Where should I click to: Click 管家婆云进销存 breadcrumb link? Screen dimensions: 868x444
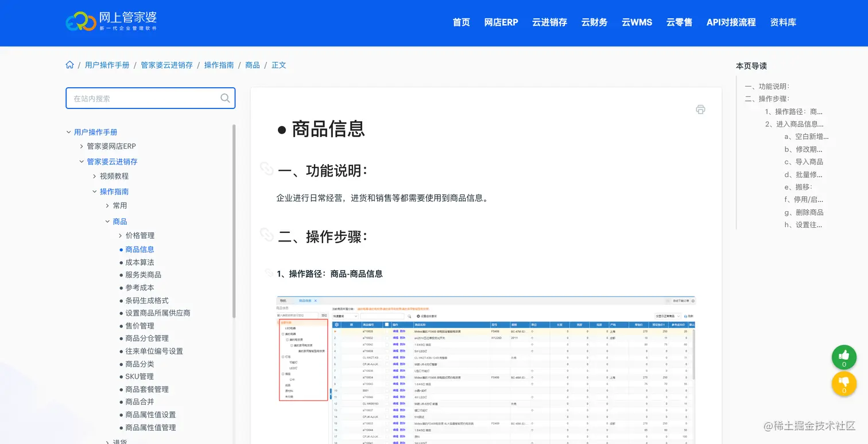[x=166, y=65]
